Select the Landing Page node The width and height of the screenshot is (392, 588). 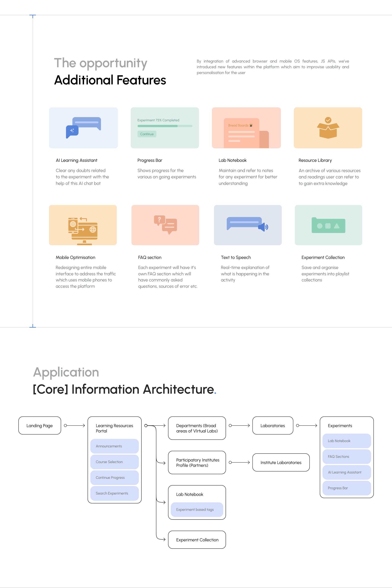tap(39, 425)
